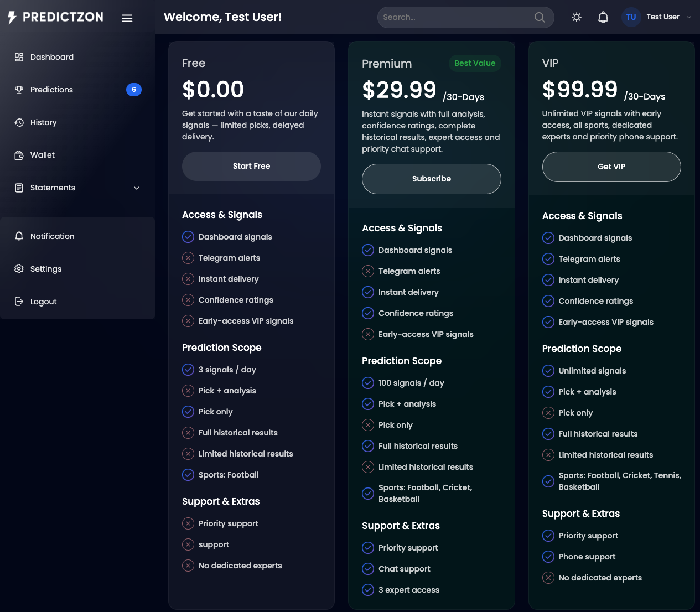This screenshot has width=700, height=612.
Task: Click the $0.00 Free price
Action: pos(213,90)
